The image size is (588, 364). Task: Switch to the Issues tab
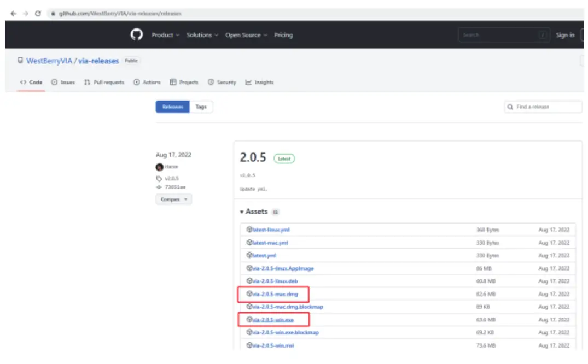coord(63,83)
